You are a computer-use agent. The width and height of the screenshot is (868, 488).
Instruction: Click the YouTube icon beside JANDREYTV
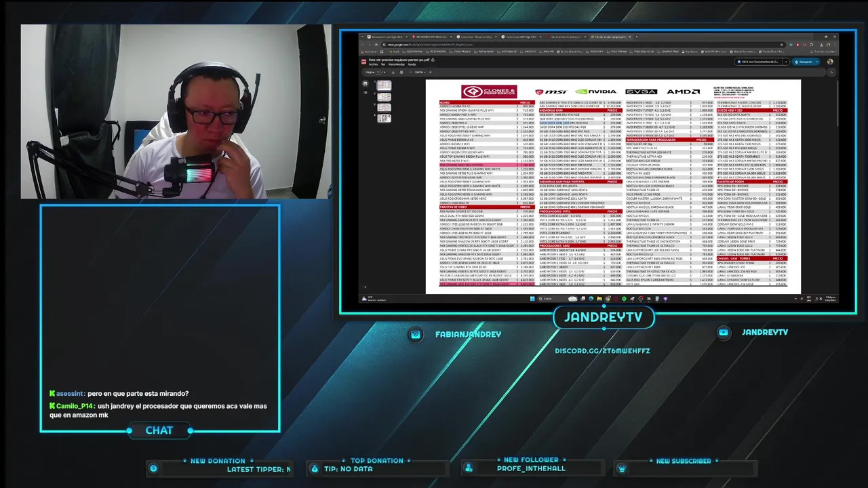click(x=724, y=332)
